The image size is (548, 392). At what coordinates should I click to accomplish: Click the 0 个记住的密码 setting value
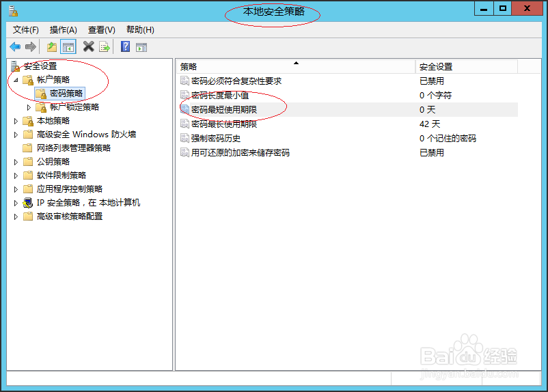[x=448, y=139]
